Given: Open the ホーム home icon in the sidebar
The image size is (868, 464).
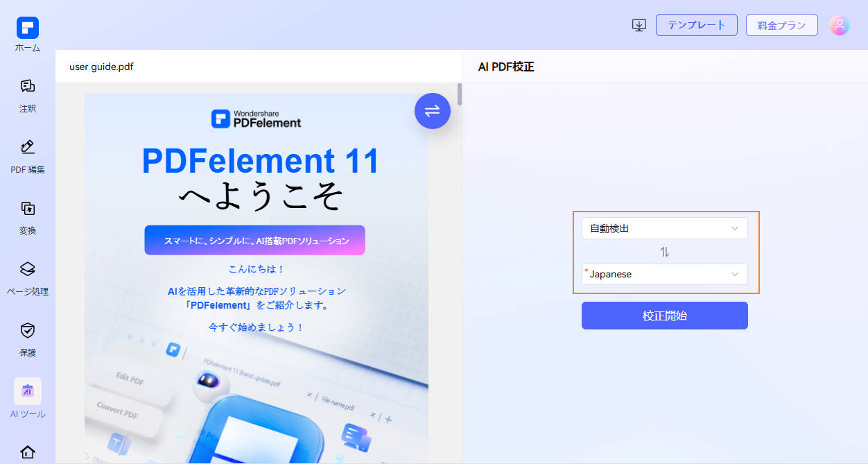Looking at the screenshot, I should 28,28.
